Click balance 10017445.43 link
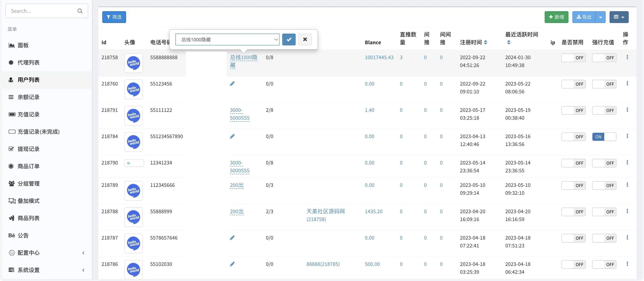 point(379,57)
